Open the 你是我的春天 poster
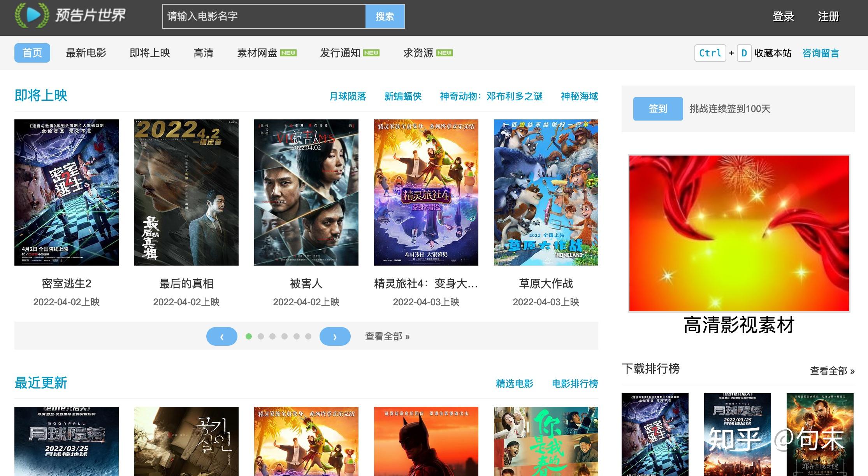This screenshot has height=476, width=868. coord(546,441)
